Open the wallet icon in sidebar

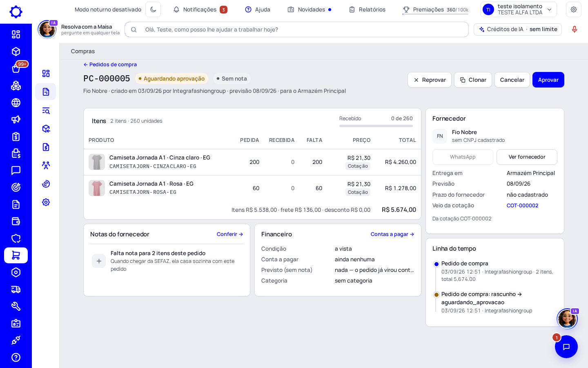click(16, 221)
